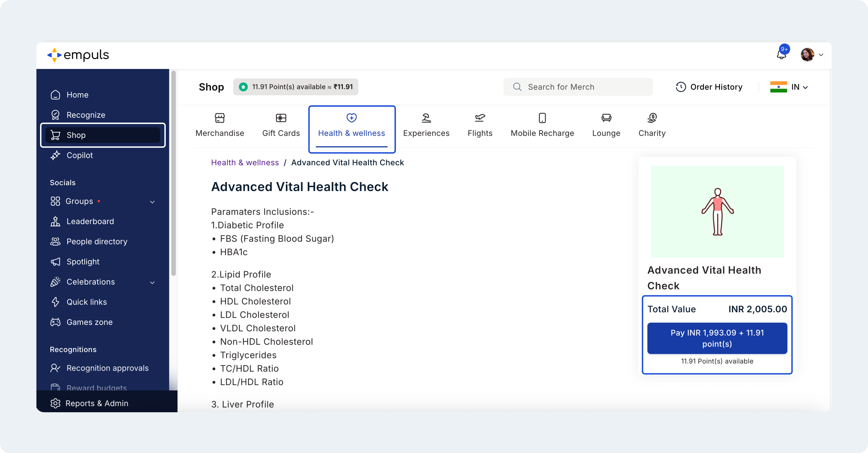Image resolution: width=868 pixels, height=453 pixels.
Task: Click the Copilot sparkle icon
Action: [x=55, y=155]
